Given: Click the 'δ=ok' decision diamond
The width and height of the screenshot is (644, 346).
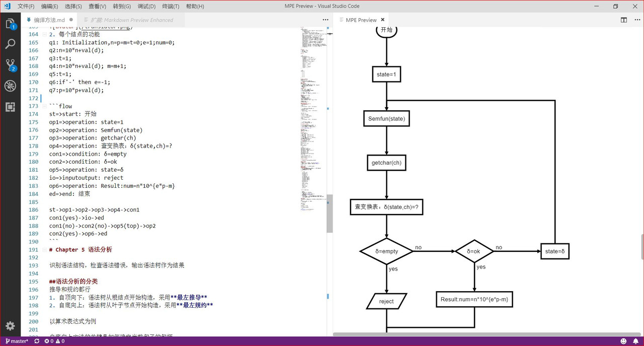Looking at the screenshot, I should coord(474,251).
